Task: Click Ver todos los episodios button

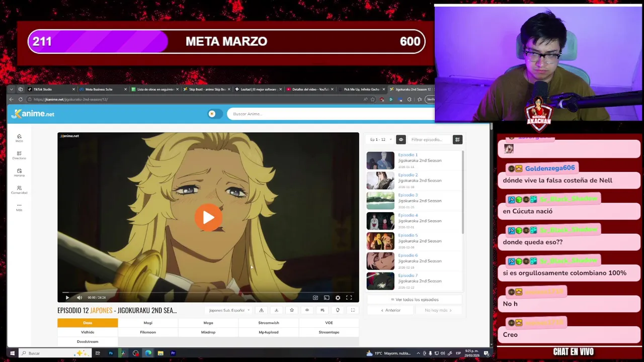Action: tap(415, 300)
